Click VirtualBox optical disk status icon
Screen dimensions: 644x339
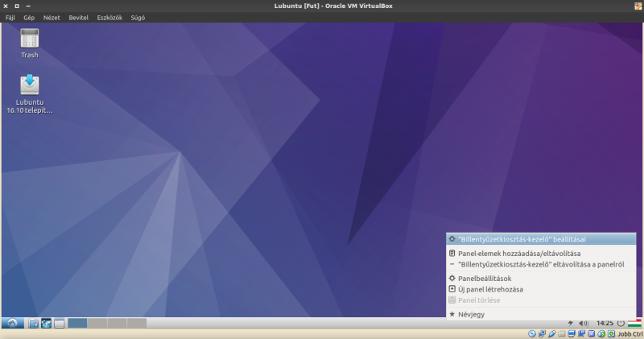532,333
